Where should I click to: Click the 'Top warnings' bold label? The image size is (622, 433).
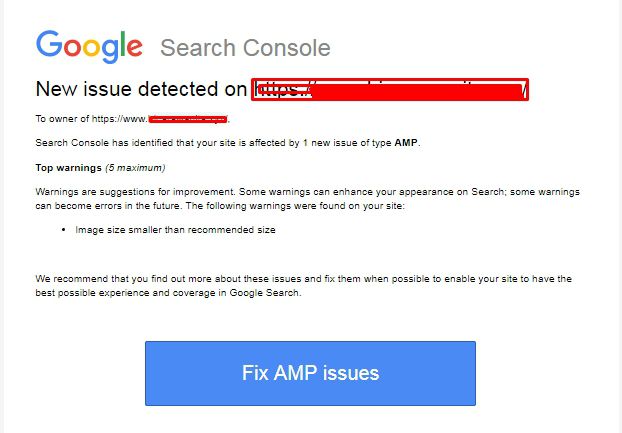[69, 168]
